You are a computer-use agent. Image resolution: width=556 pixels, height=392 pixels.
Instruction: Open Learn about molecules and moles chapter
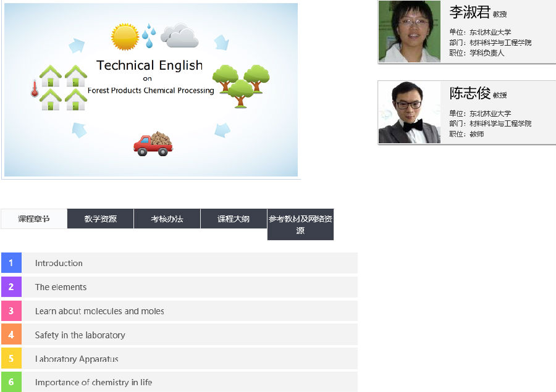[99, 311]
